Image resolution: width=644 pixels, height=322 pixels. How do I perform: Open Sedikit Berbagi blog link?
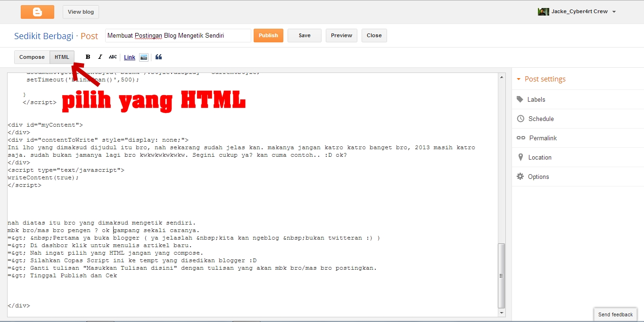pos(44,36)
